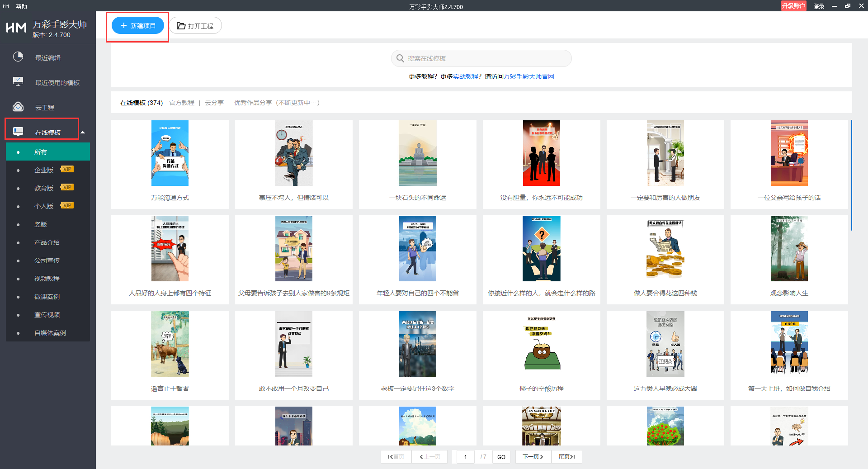
Task: Open 观念影响人生 template thumbnail
Action: (789, 248)
